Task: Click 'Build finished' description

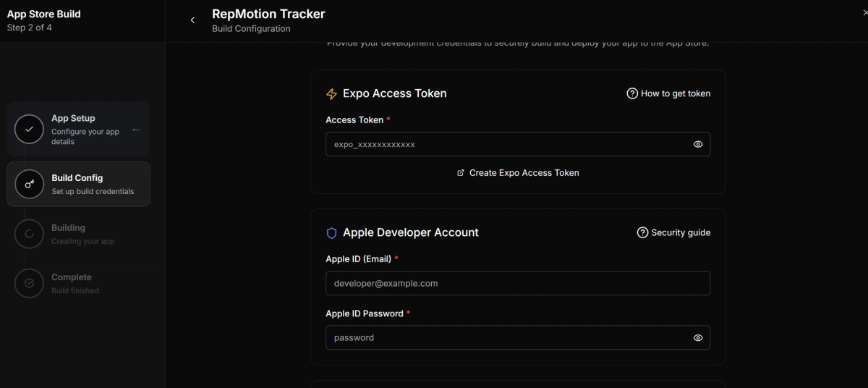Action: pos(75,291)
